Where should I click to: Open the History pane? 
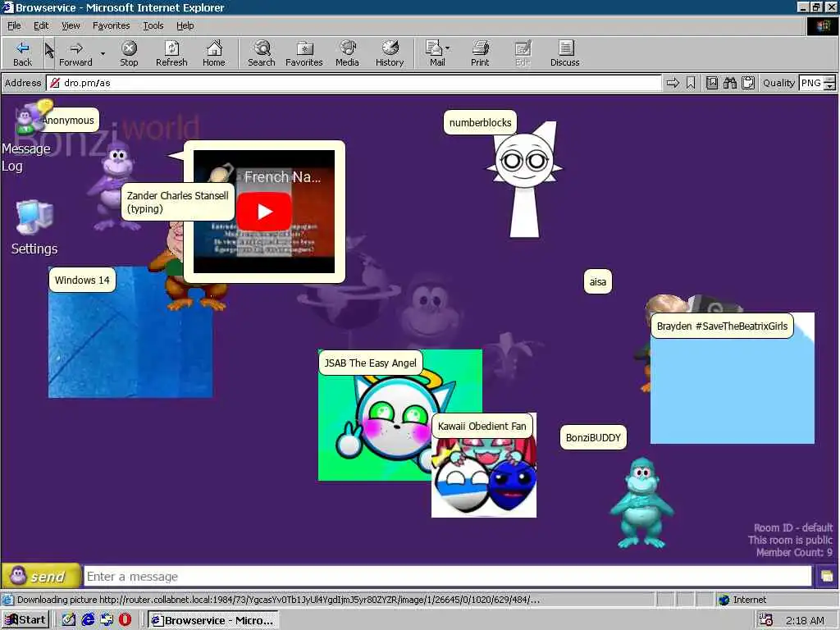(x=390, y=53)
